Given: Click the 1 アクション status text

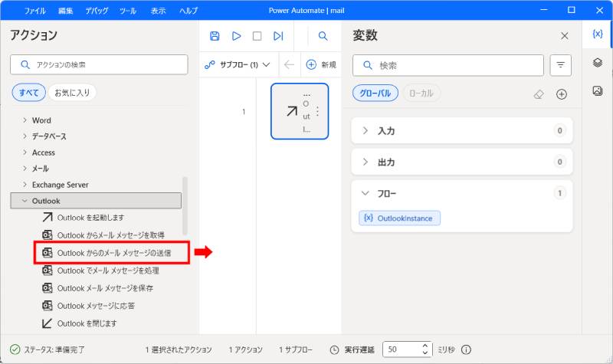Looking at the screenshot, I should pyautogui.click(x=245, y=349).
